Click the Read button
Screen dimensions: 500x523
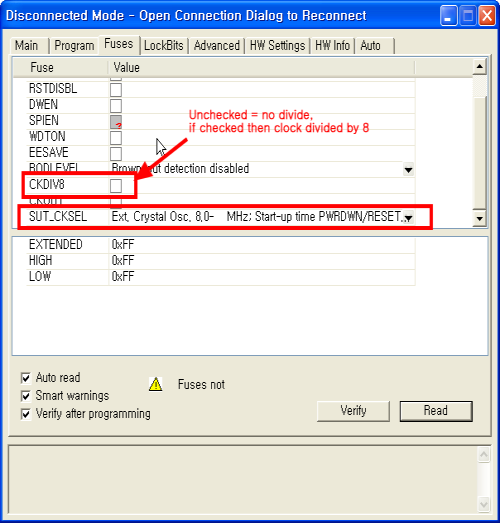coord(436,411)
